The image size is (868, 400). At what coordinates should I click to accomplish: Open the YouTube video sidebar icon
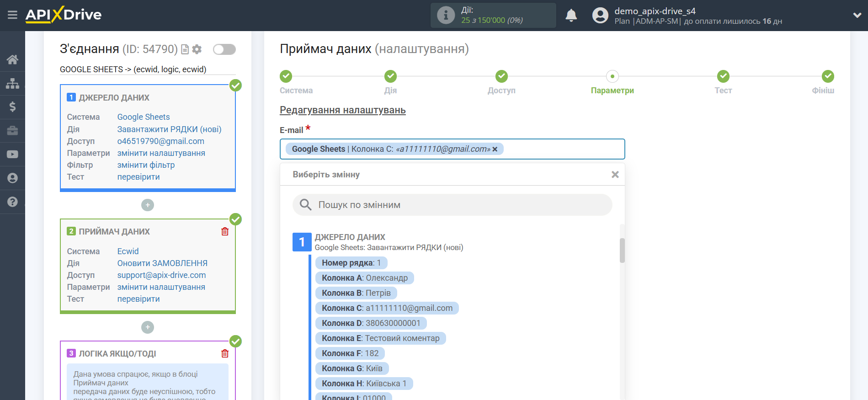click(12, 155)
